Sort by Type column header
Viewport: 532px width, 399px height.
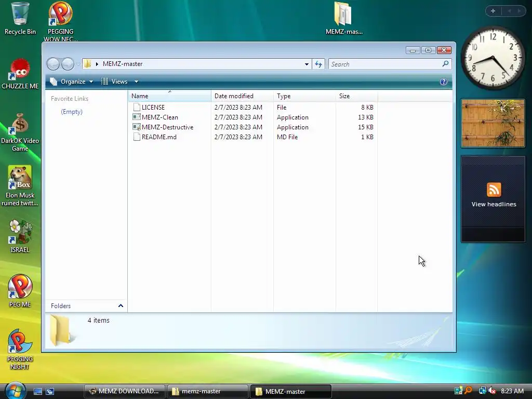[x=304, y=96]
